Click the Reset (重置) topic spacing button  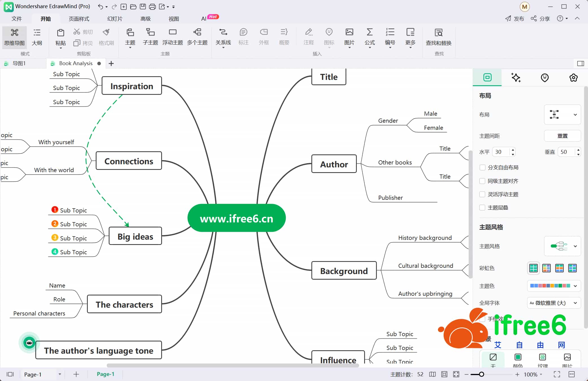coord(562,136)
